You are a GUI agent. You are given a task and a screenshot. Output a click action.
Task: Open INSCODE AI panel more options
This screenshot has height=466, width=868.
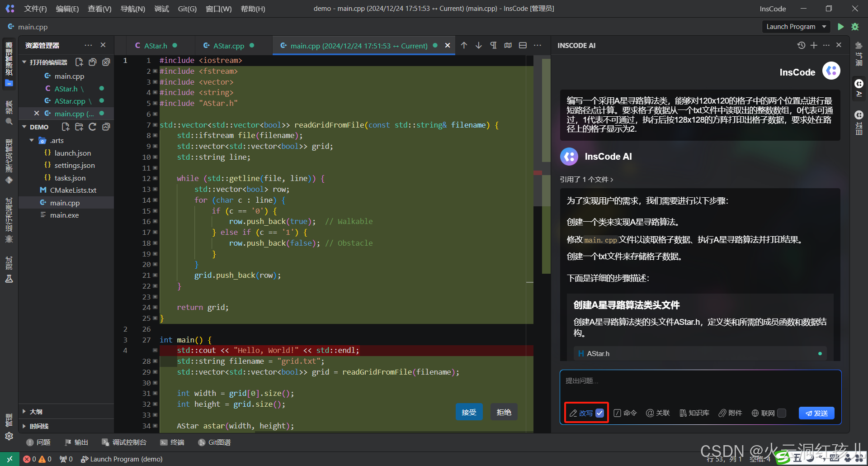point(826,45)
